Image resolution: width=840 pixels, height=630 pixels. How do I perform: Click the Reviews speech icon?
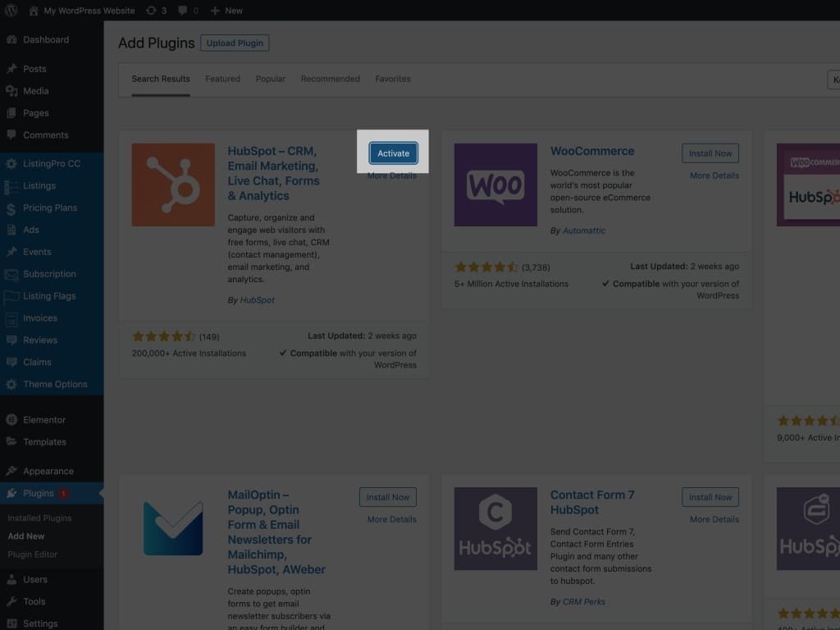11,340
